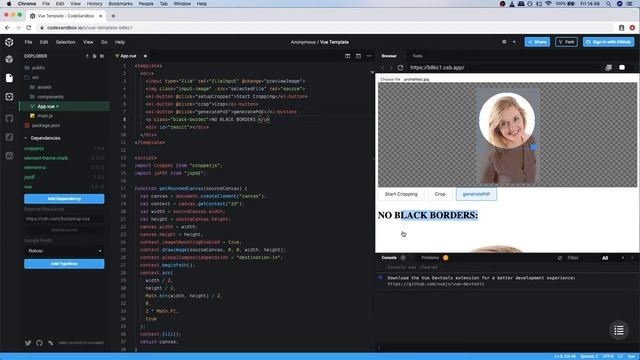Open the File menu in CodeSandbox

coord(28,42)
